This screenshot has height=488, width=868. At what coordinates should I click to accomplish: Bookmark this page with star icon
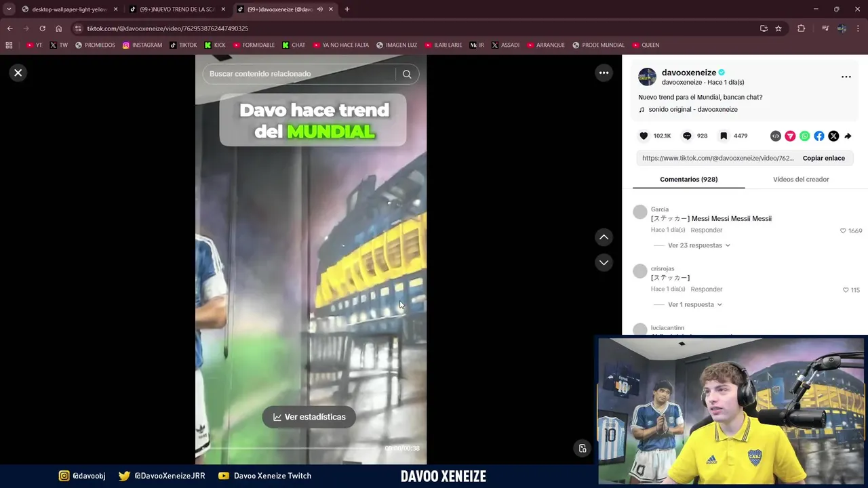pyautogui.click(x=778, y=28)
